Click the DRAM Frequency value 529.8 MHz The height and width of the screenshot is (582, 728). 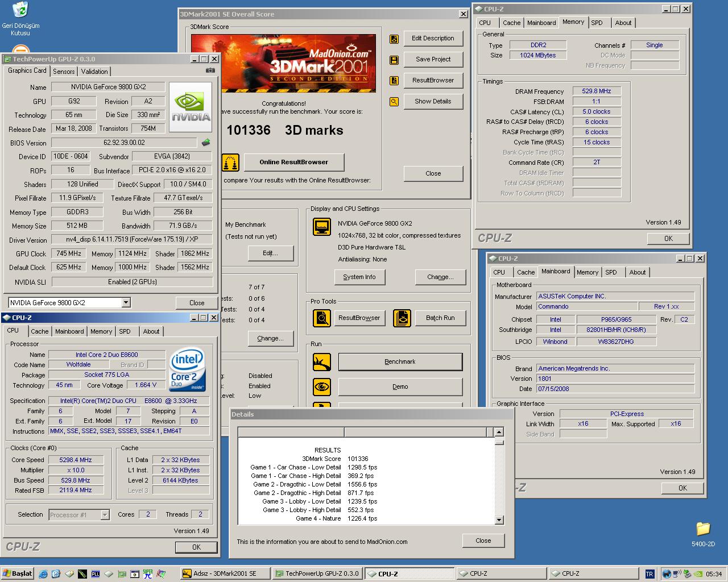point(597,92)
